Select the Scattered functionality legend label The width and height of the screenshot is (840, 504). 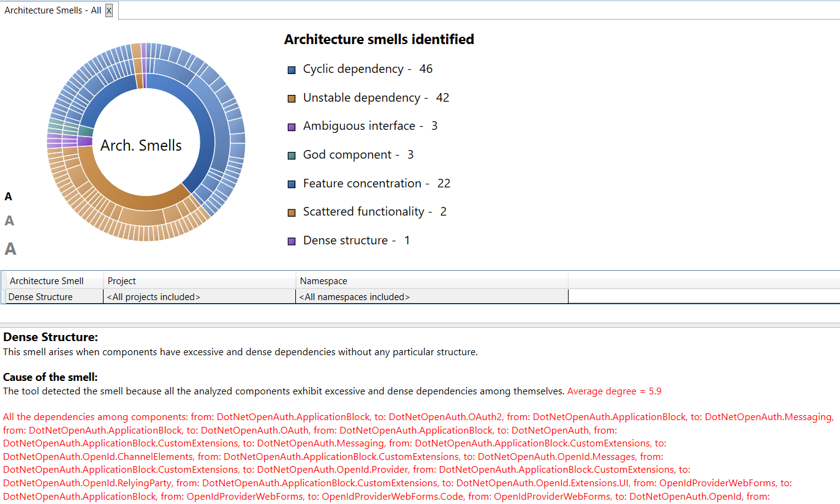point(363,211)
